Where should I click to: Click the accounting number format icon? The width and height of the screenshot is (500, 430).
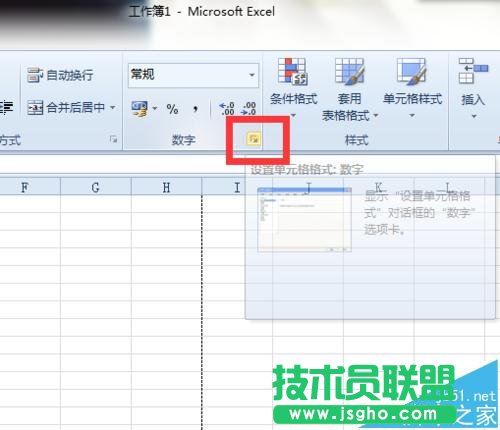click(x=140, y=109)
